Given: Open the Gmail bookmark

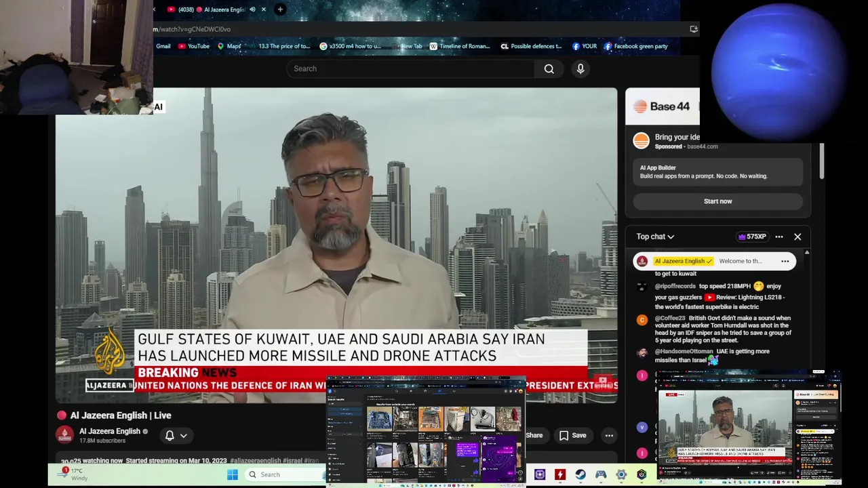Looking at the screenshot, I should point(163,46).
